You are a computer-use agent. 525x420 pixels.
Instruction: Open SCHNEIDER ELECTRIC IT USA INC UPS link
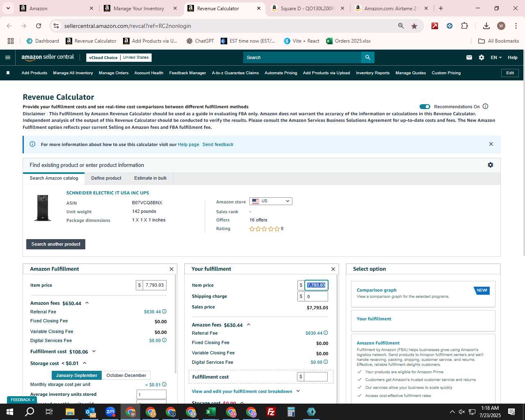(108, 193)
